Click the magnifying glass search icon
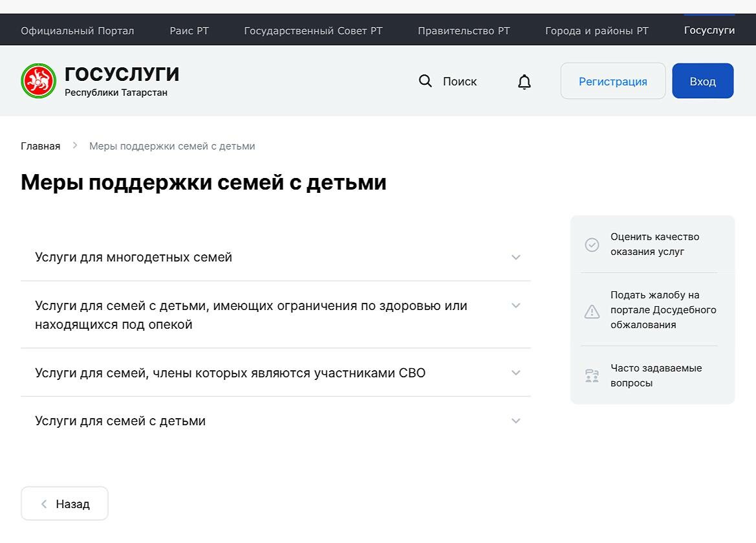Screen dimensions: 756x543 click(426, 81)
